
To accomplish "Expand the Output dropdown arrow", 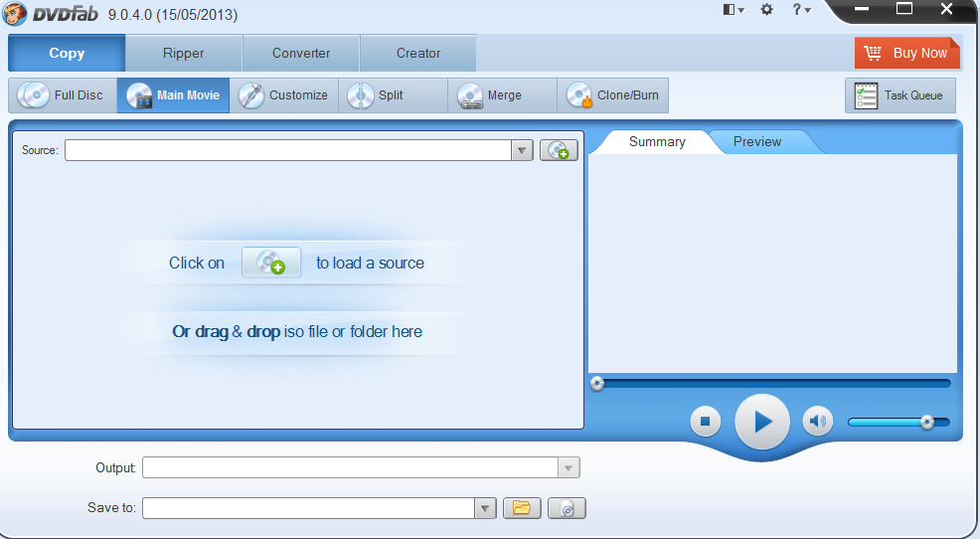I will pyautogui.click(x=569, y=467).
